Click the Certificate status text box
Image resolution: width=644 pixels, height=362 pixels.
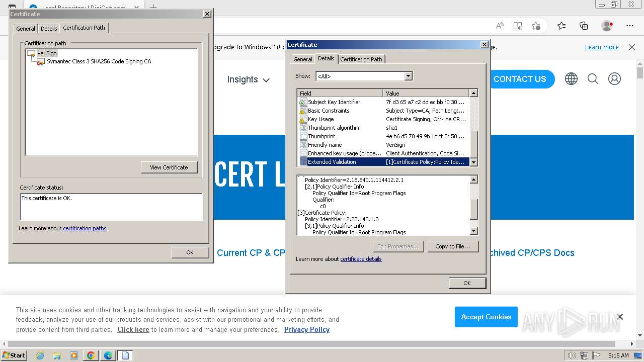coord(111,207)
